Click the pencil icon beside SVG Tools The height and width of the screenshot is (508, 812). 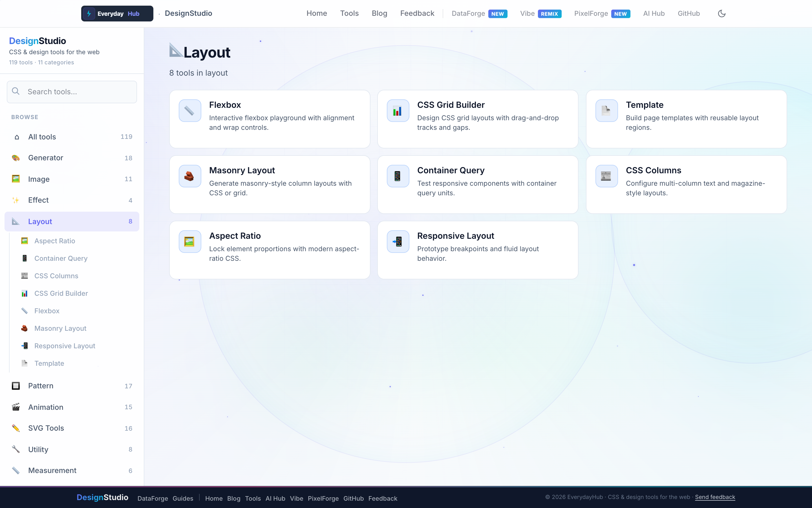(16, 428)
